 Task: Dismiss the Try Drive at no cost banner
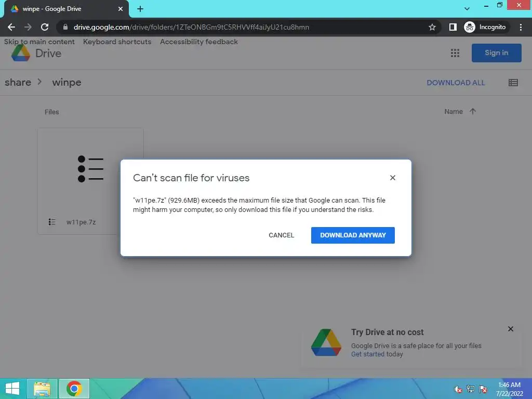tap(510, 329)
